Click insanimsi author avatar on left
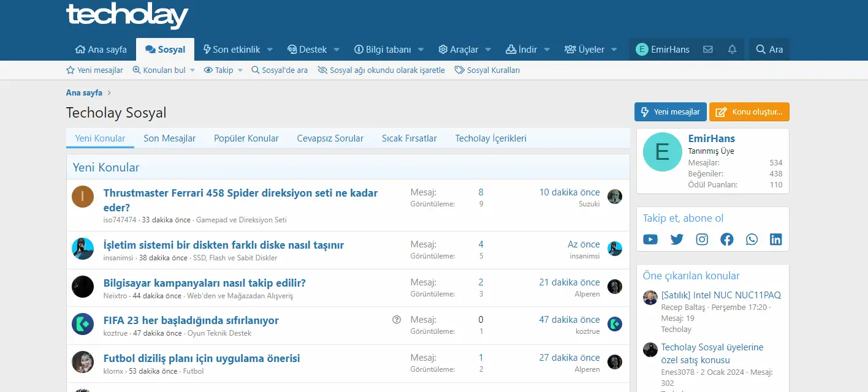868x392 pixels. pos(83,249)
